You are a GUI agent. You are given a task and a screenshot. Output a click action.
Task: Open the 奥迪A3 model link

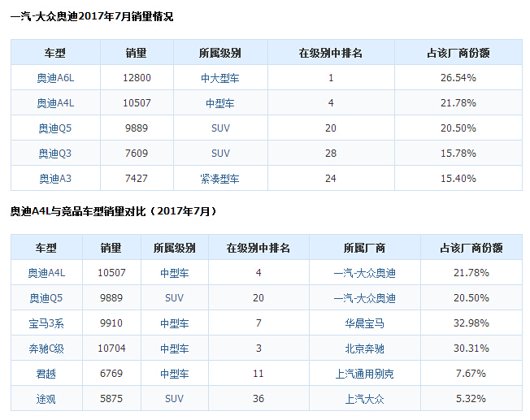pyautogui.click(x=55, y=179)
